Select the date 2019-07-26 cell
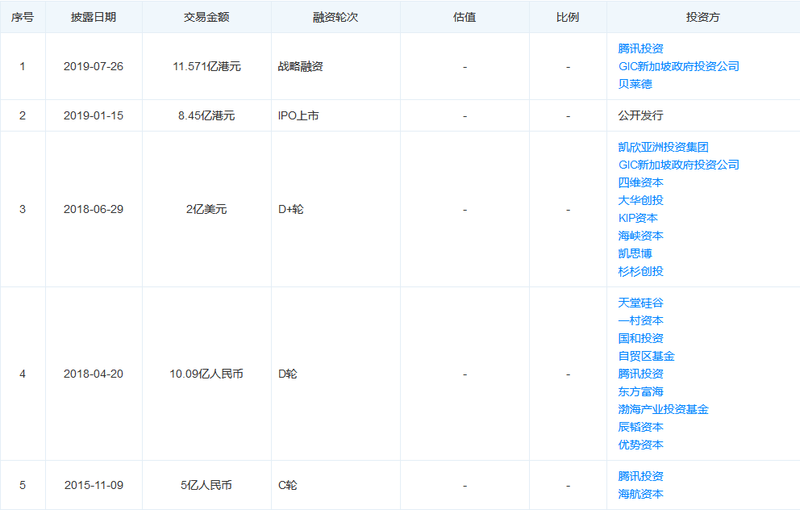The height and width of the screenshot is (510, 800). tap(93, 66)
